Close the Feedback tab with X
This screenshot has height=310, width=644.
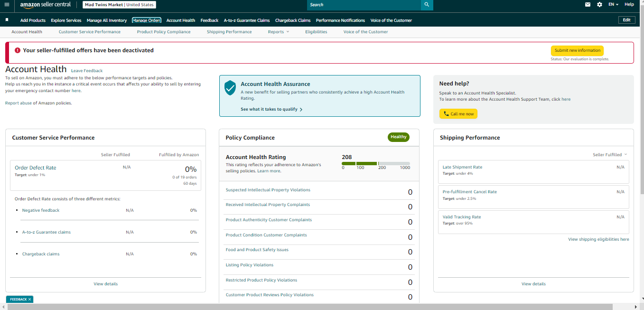29,299
